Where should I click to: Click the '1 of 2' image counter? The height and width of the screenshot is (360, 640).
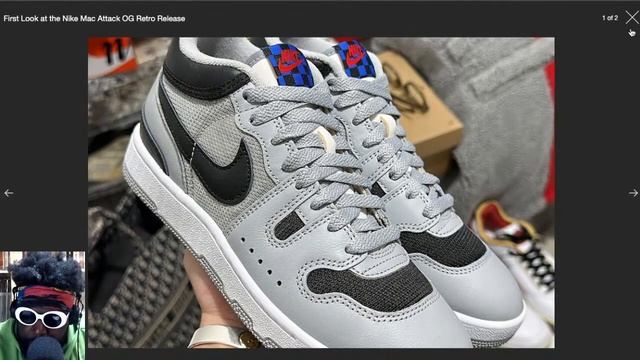610,18
